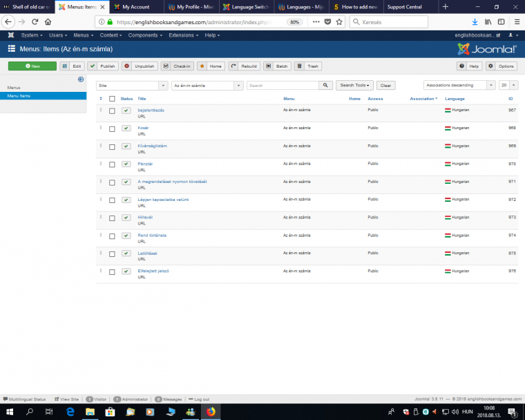Check the box for Letöltések
This screenshot has height=420, width=525.
click(112, 254)
